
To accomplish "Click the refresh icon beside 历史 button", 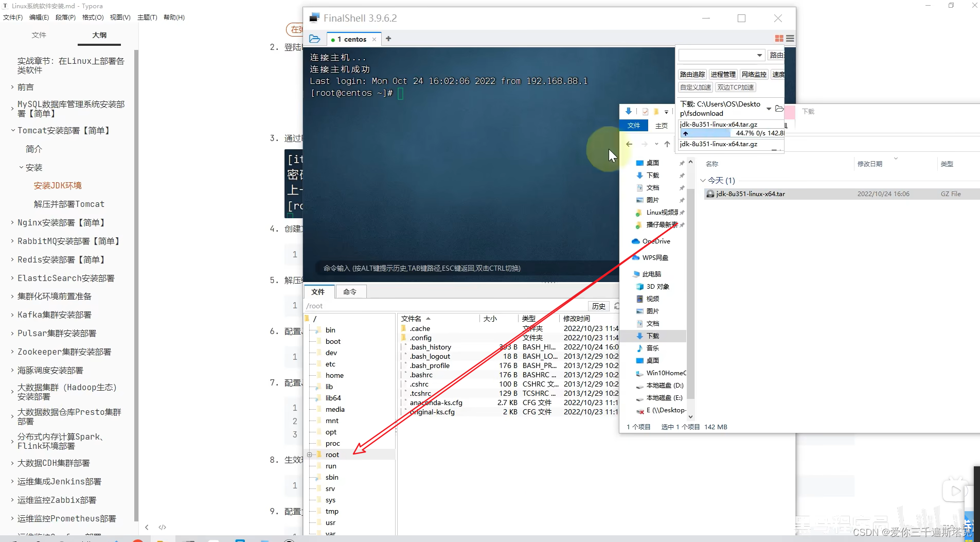I will (616, 306).
